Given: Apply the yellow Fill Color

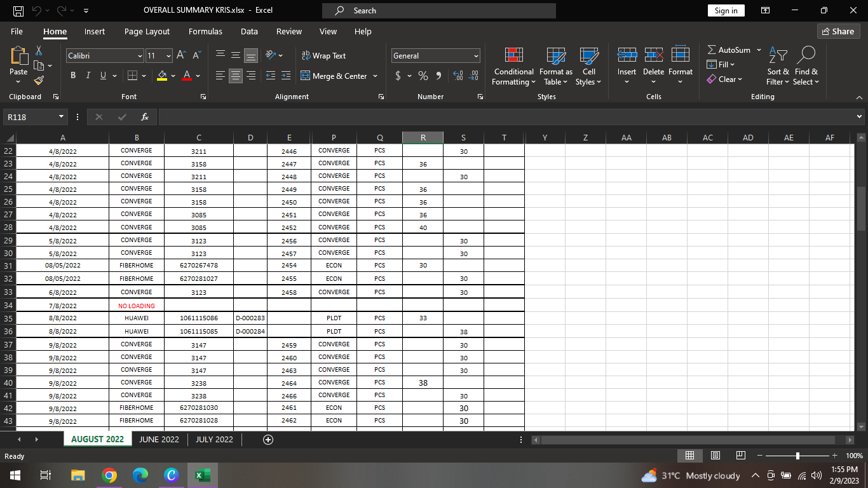Looking at the screenshot, I should pyautogui.click(x=162, y=76).
